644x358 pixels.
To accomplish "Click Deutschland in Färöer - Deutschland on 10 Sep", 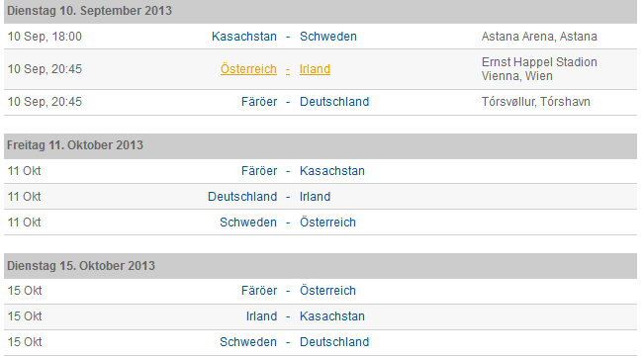I will pos(334,102).
